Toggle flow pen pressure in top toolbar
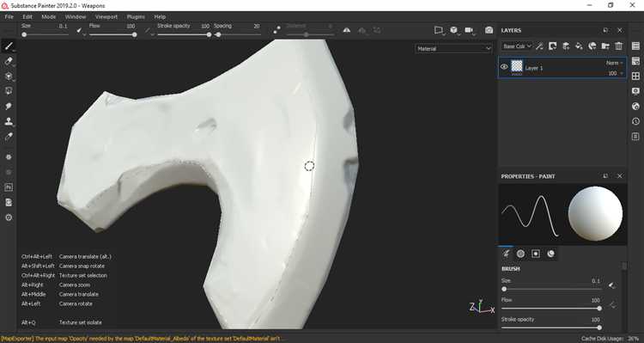 [147, 30]
